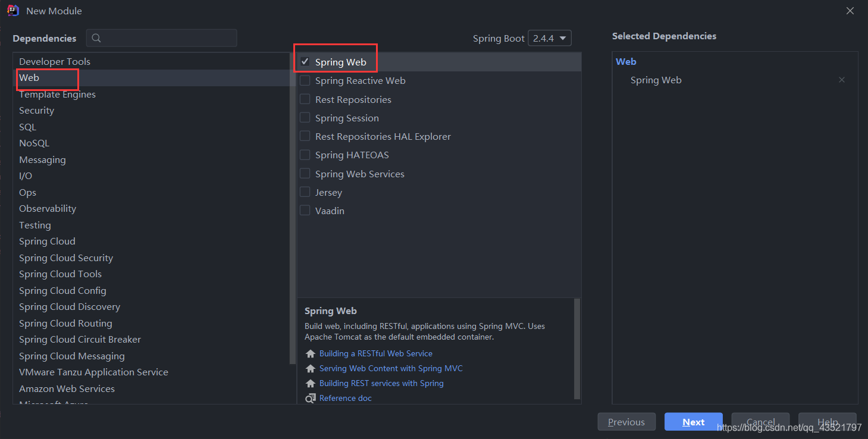Open Building a RESTful Web Service link
This screenshot has height=439, width=868.
(x=376, y=354)
